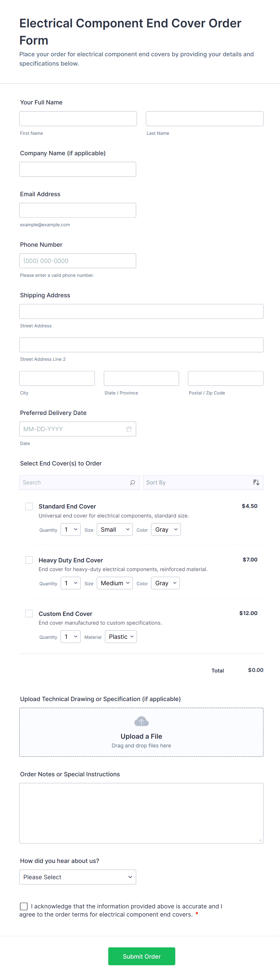Viewport: 280px width, 980px height.
Task: Tick the Custom End Cover checkbox
Action: (29, 614)
